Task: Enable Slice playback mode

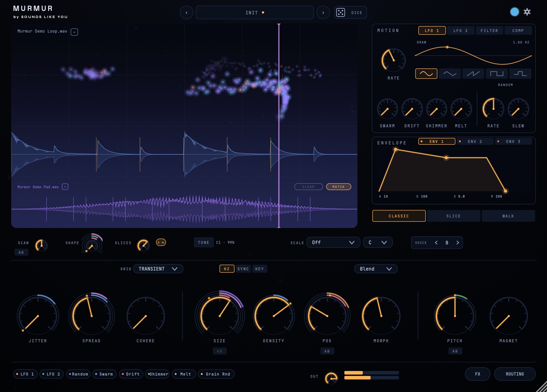Action: 453,216
